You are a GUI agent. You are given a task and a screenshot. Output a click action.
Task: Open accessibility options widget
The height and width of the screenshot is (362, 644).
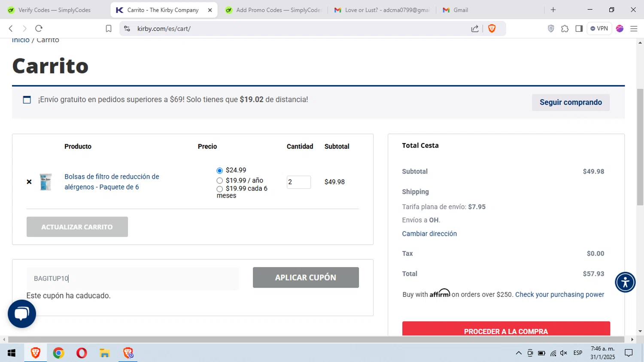625,282
